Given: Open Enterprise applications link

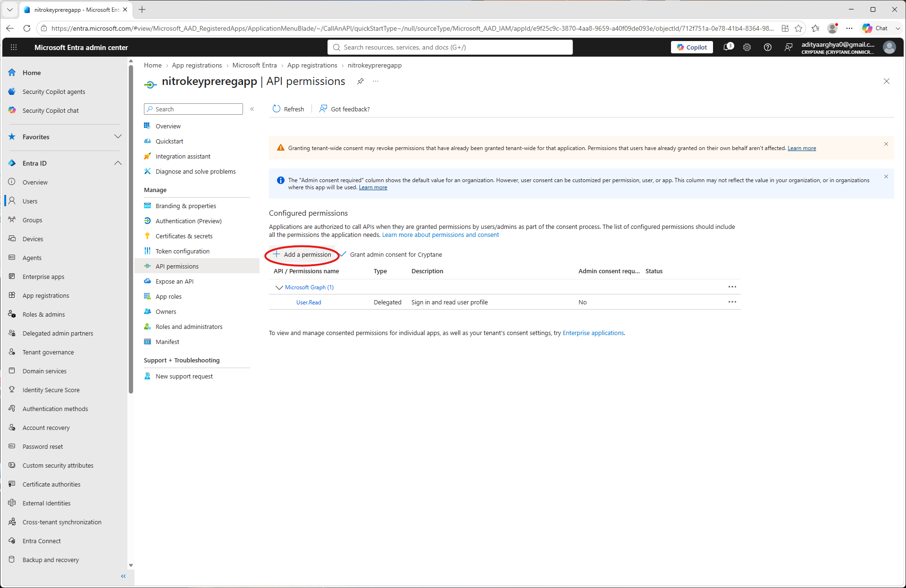Looking at the screenshot, I should [x=593, y=333].
